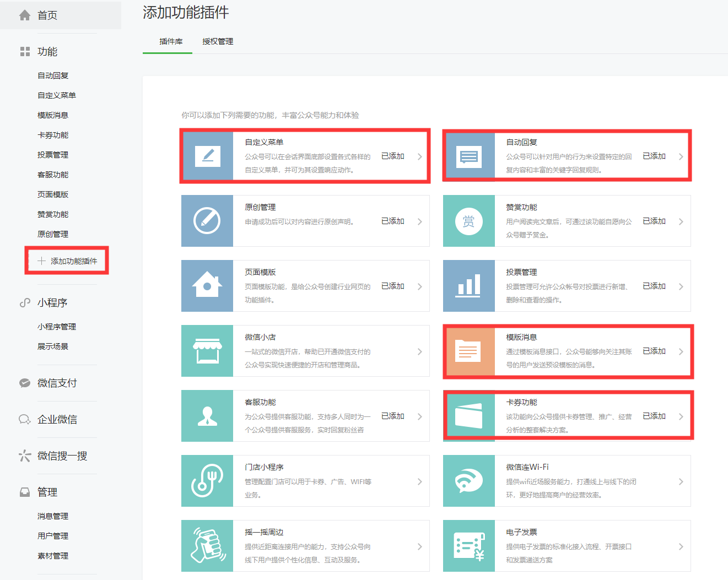Click the 自动回复 message plugin icon
The image size is (728, 580).
click(x=470, y=156)
